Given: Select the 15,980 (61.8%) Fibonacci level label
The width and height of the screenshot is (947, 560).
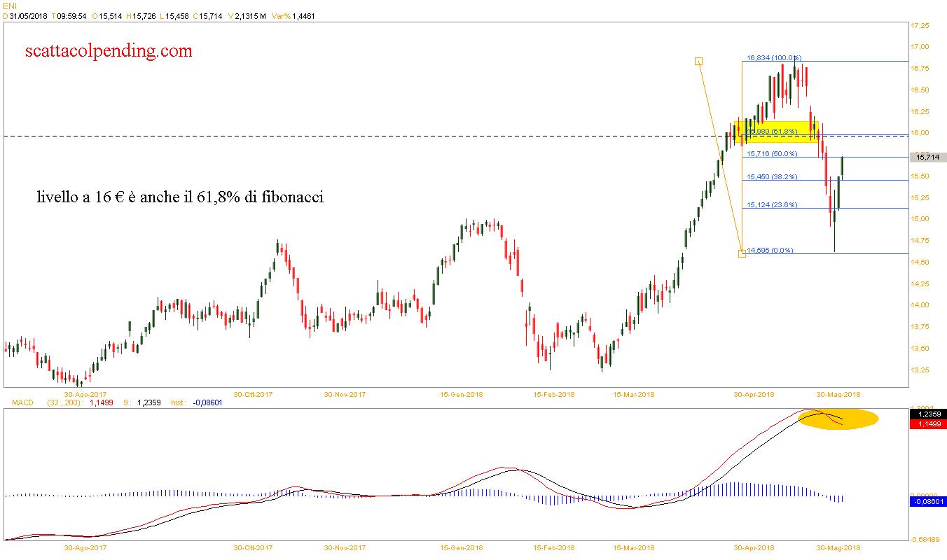Looking at the screenshot, I should (x=773, y=131).
